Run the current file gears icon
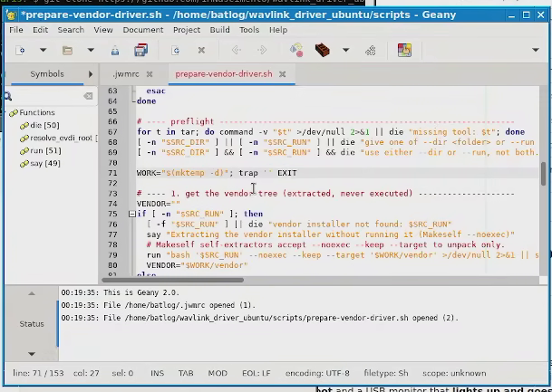This screenshot has width=552, height=392. tap(371, 51)
